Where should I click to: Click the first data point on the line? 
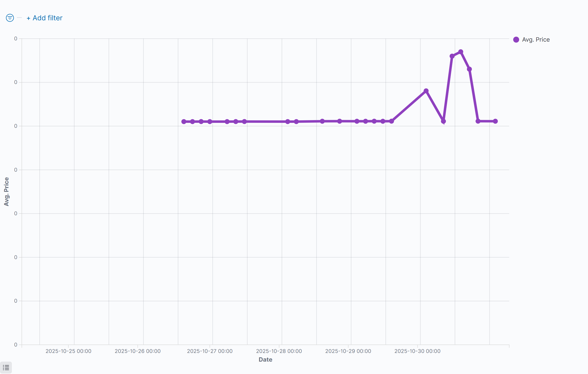point(184,122)
